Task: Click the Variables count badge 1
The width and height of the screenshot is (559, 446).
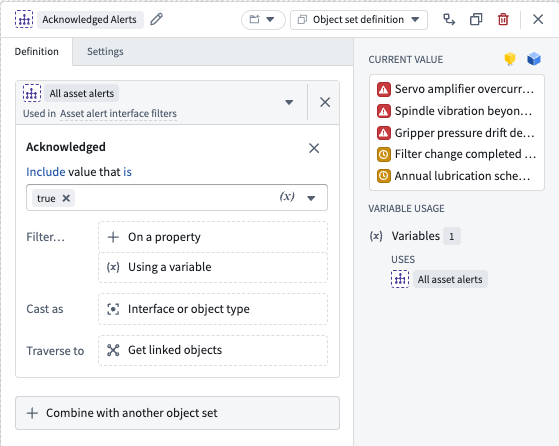Action: pyautogui.click(x=452, y=236)
